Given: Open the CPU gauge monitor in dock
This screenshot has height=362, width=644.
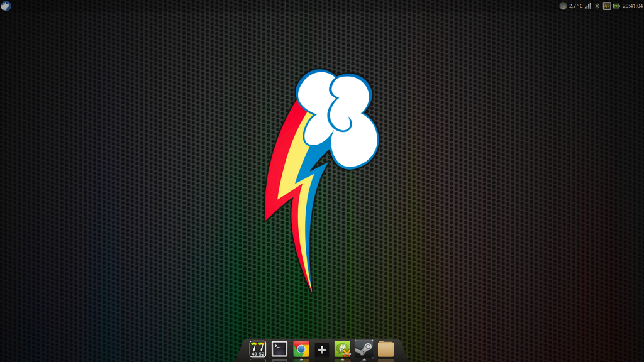Looking at the screenshot, I should (258, 349).
